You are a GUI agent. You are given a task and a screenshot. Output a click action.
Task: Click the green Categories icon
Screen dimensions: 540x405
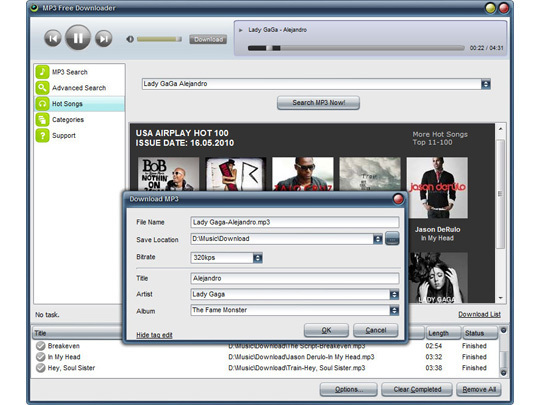point(42,120)
